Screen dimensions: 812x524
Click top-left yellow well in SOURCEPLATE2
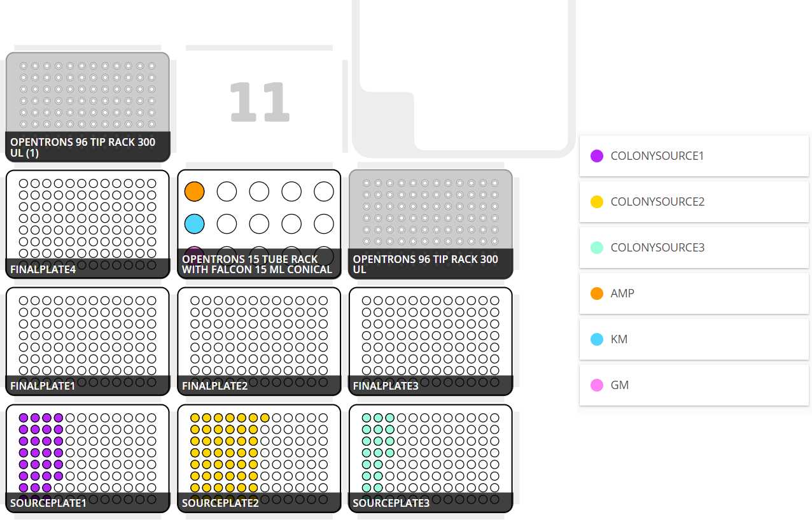[195, 418]
